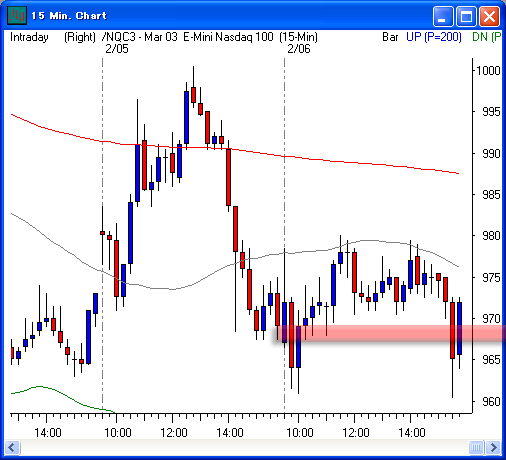Click the scroll left arrow on horizontal scrollbar

pos(12,447)
